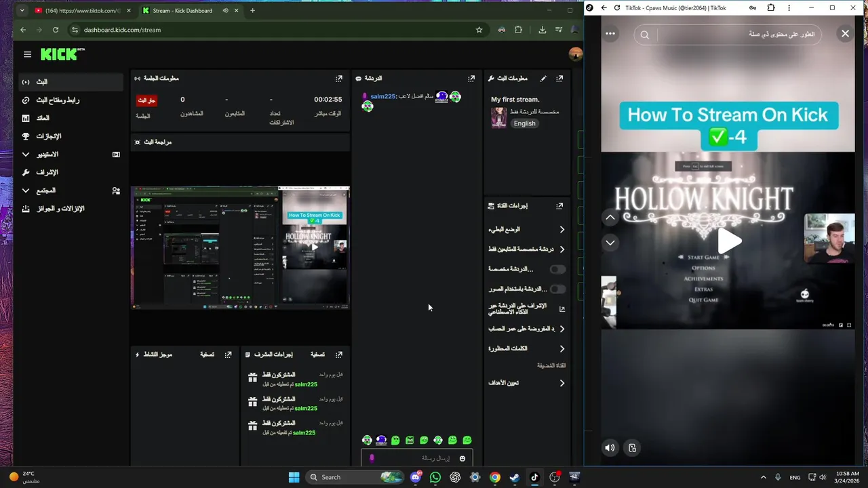Click the chat message input field (إرسال رسالة)

click(x=416, y=458)
